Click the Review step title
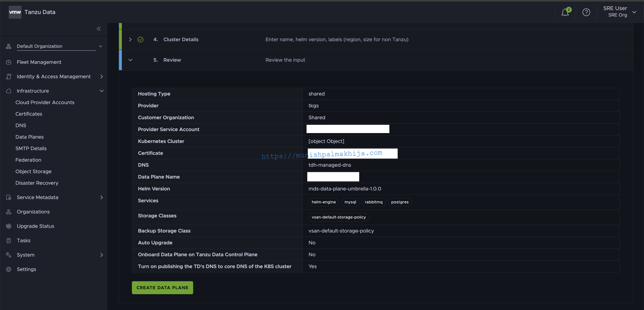 (172, 60)
